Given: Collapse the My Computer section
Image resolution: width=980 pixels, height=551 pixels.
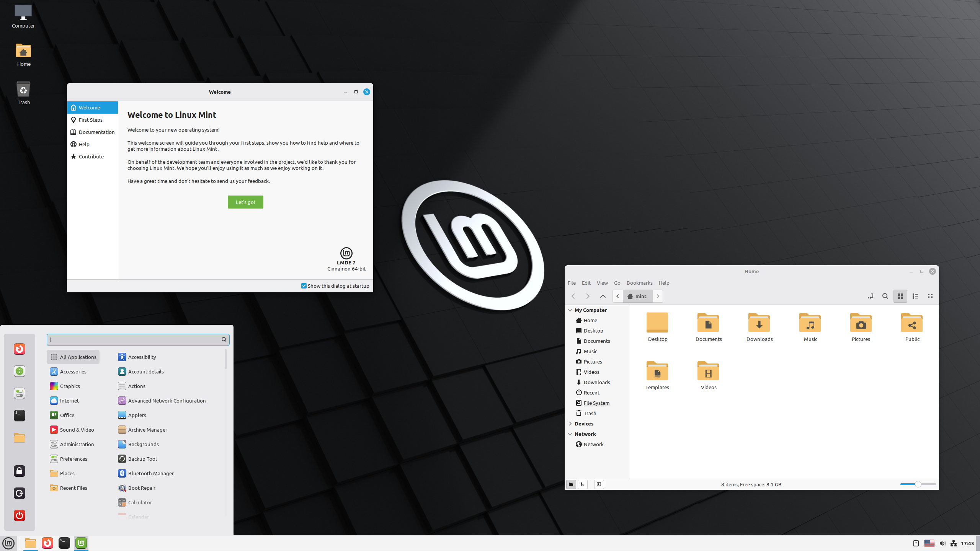Looking at the screenshot, I should pos(570,310).
